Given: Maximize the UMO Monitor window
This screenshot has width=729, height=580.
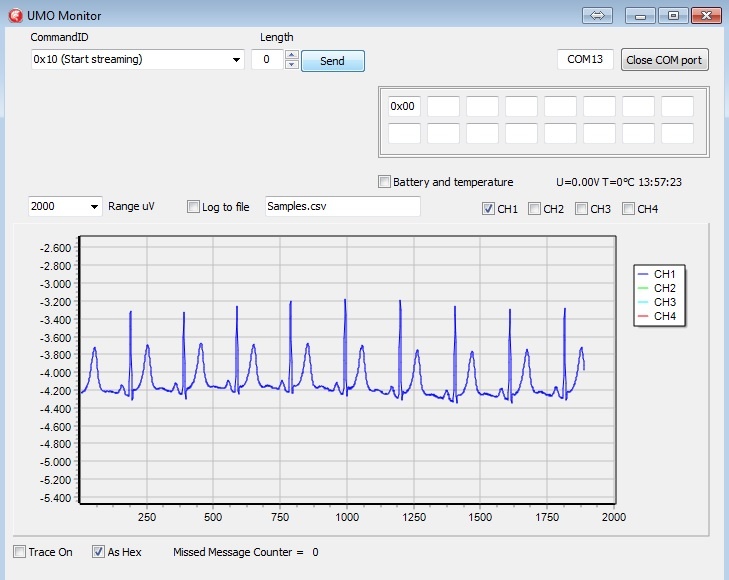Looking at the screenshot, I should click(673, 16).
